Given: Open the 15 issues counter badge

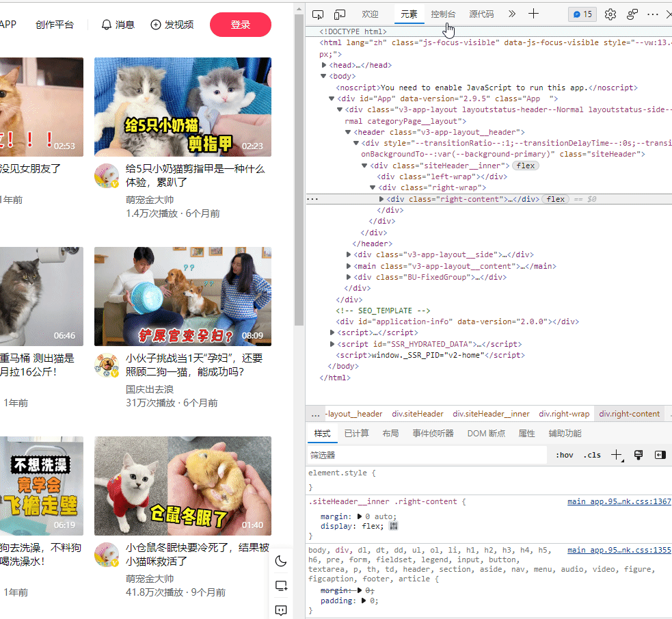Looking at the screenshot, I should click(582, 14).
